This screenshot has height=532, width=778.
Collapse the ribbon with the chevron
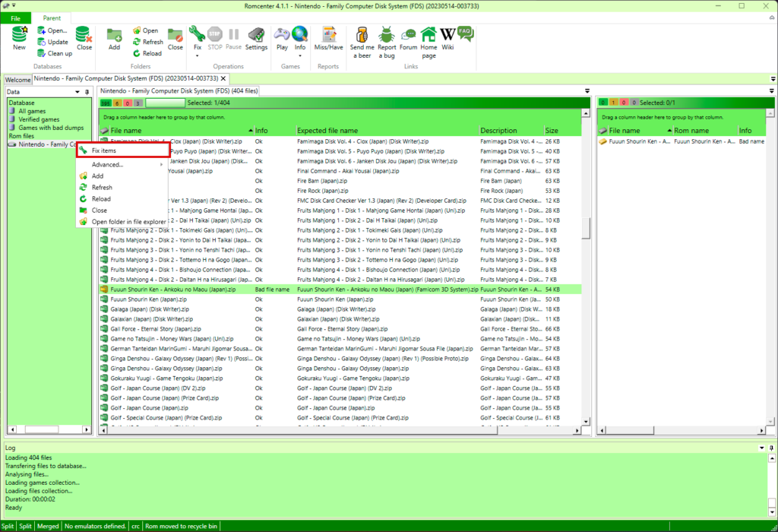coord(772,18)
